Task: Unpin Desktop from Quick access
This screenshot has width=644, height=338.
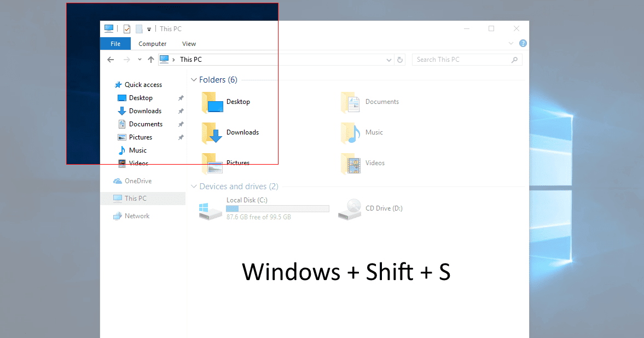Action: pyautogui.click(x=181, y=97)
